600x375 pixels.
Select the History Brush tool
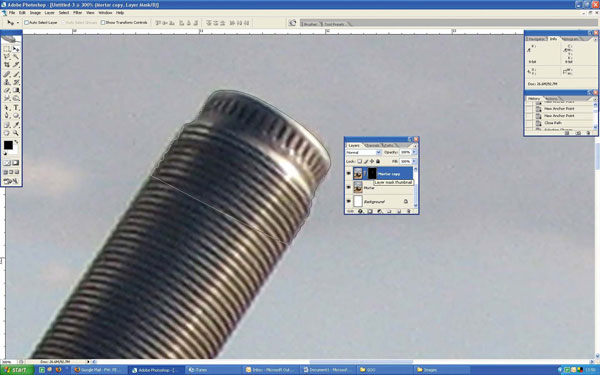coord(16,82)
